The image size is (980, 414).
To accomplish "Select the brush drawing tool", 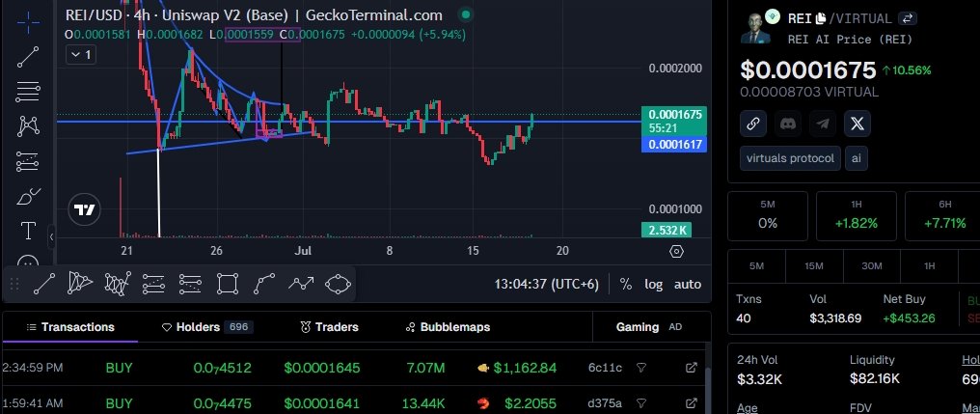I will [28, 197].
